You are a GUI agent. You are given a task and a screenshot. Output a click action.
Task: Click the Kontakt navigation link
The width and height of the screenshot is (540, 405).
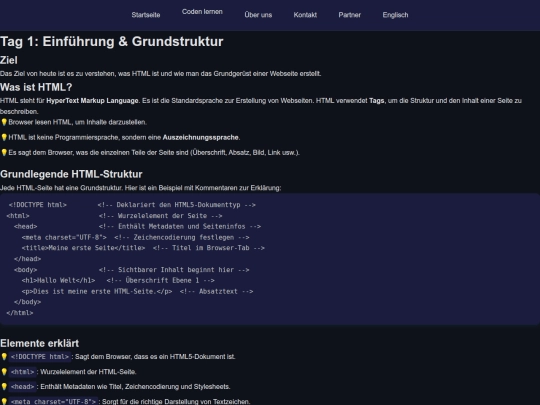pyautogui.click(x=305, y=15)
